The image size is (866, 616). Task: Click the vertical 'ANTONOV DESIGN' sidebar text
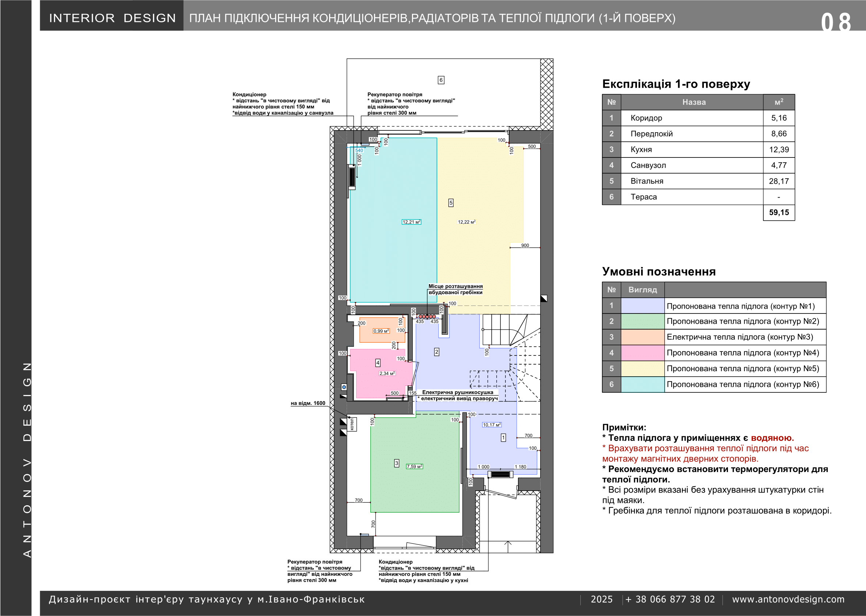point(27,460)
